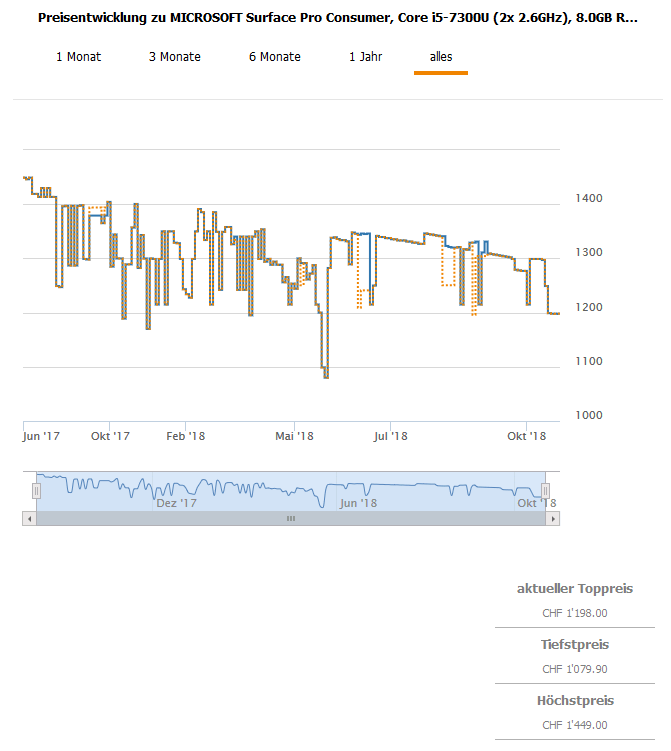The image size is (671, 751).
Task: Switch to the 3 Monate tab
Action: (175, 57)
